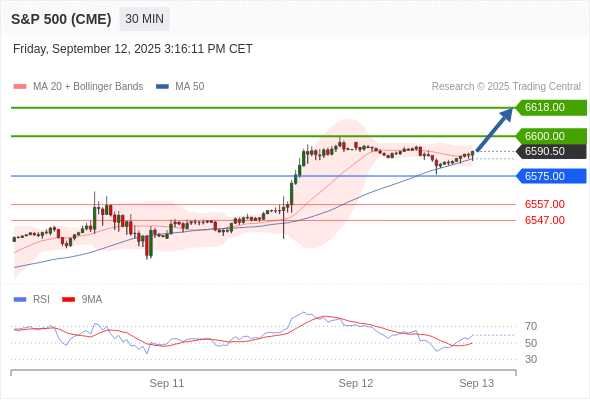Click the Research Trading Central copyright text
The width and height of the screenshot is (590, 400).
click(x=506, y=87)
